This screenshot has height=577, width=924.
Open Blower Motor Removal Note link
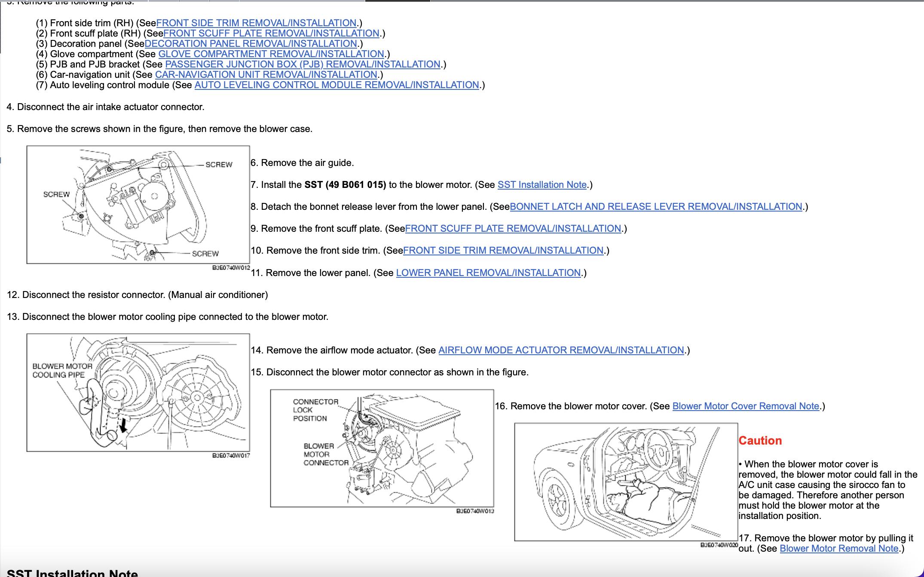tap(838, 549)
